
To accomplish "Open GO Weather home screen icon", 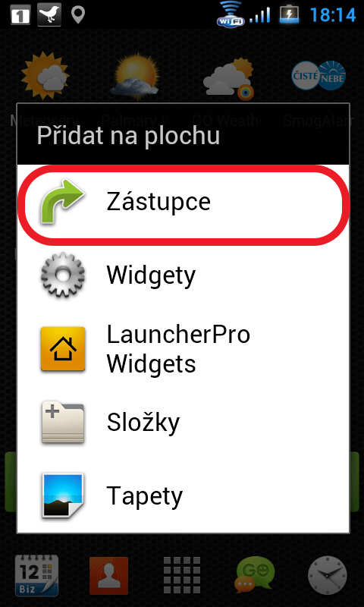I will coord(228,79).
